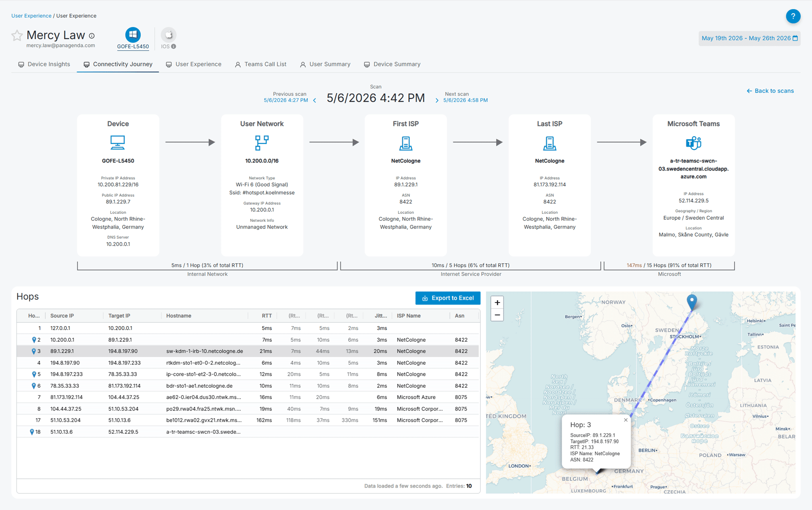Open the Teams Call List tab
This screenshot has width=812, height=510.
click(260, 64)
